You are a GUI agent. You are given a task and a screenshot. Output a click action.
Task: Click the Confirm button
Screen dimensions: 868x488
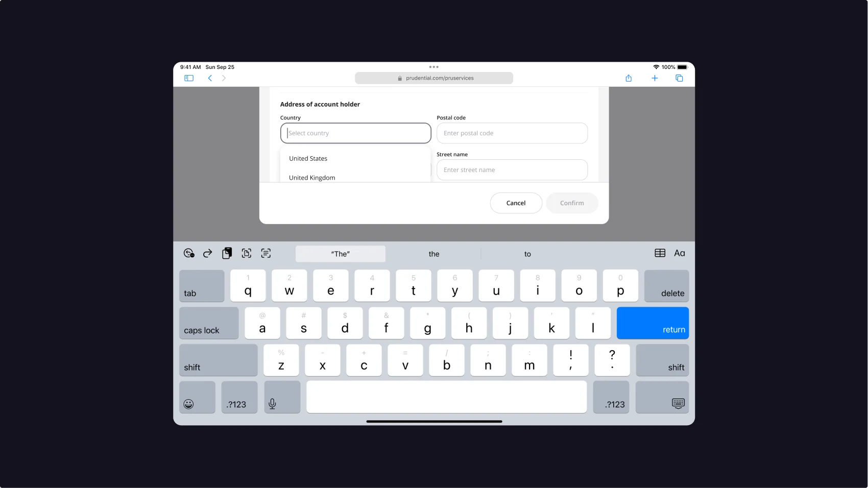pos(572,203)
